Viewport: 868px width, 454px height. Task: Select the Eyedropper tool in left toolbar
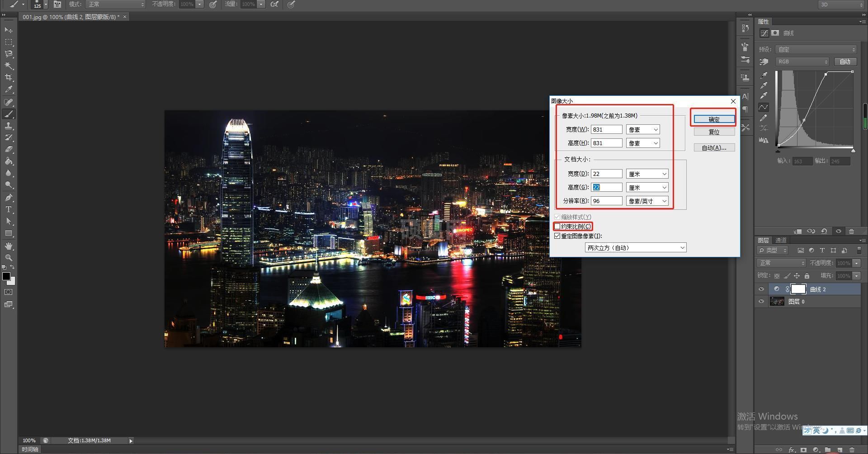tap(9, 90)
